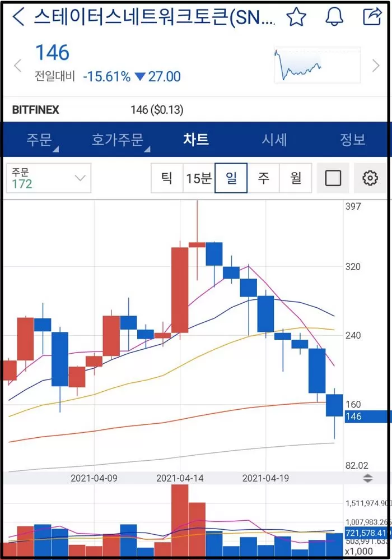
Task: Show previous coin with left chevron
Action: pos(18,66)
